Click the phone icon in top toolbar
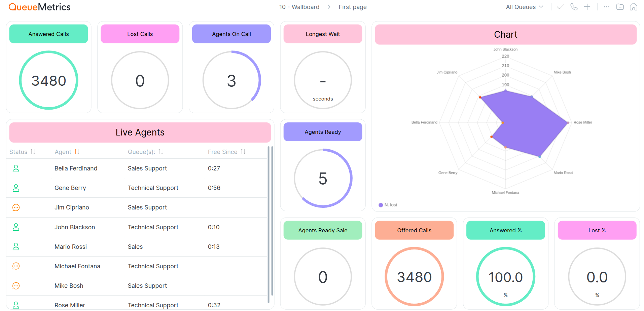 click(x=574, y=7)
